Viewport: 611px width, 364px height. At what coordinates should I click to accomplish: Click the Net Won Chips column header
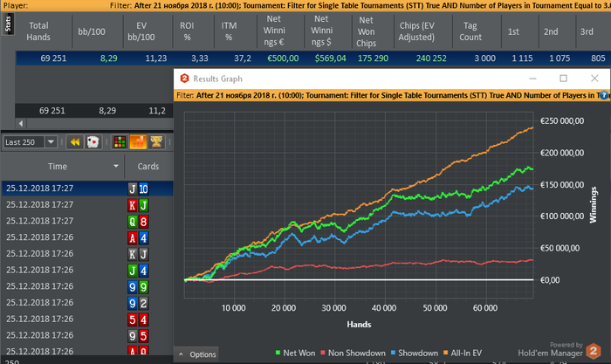367,31
